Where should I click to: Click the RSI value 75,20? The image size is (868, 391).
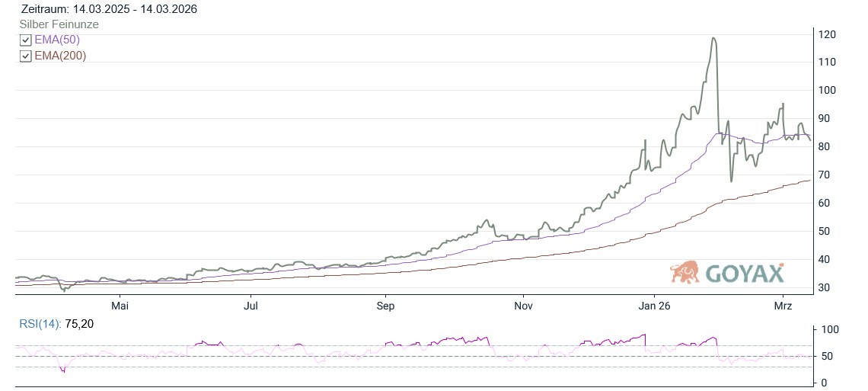[79, 324]
